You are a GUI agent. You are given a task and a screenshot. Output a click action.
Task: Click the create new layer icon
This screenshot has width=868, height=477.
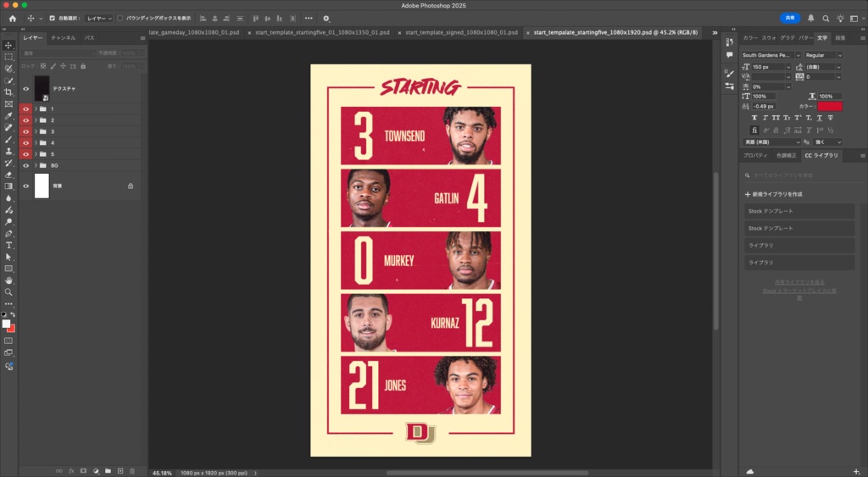[x=120, y=471]
